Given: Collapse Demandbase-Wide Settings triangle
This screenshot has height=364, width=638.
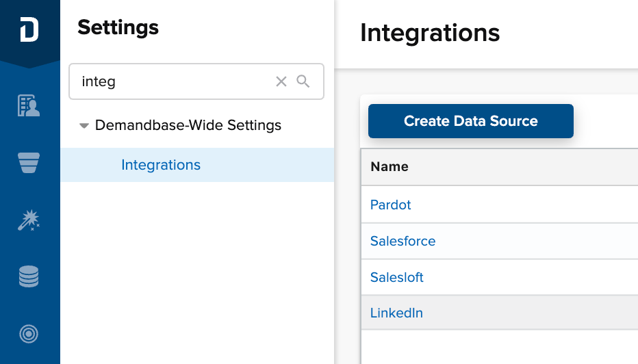Looking at the screenshot, I should click(84, 126).
